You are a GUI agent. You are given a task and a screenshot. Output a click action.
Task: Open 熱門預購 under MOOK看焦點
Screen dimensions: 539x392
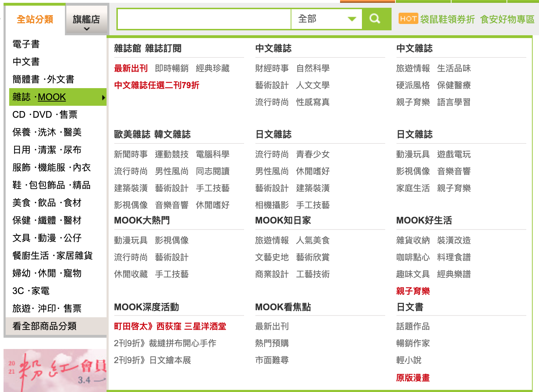coord(272,343)
